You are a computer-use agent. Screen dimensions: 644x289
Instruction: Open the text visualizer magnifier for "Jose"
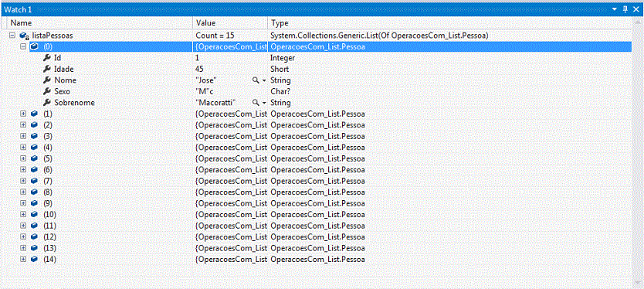point(256,80)
